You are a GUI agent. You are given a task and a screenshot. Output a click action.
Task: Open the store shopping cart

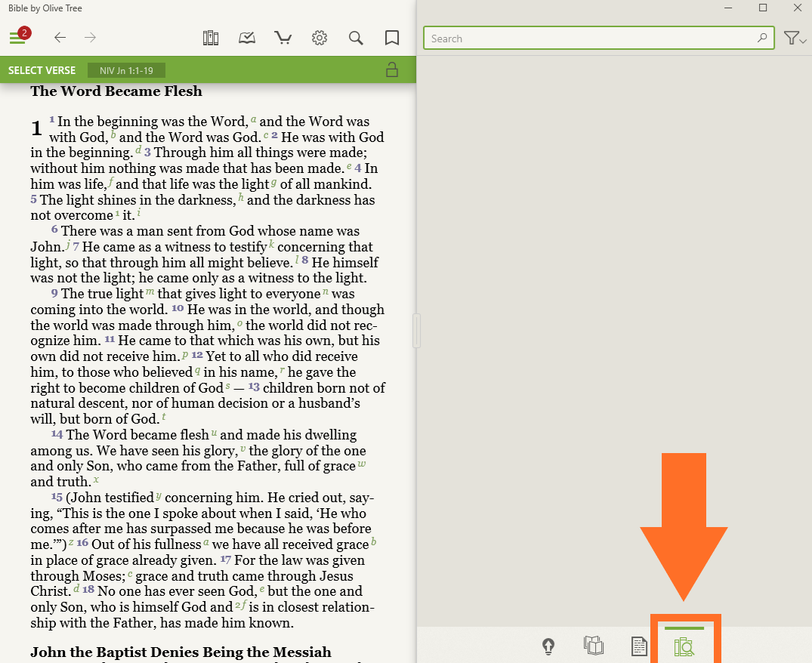[283, 38]
